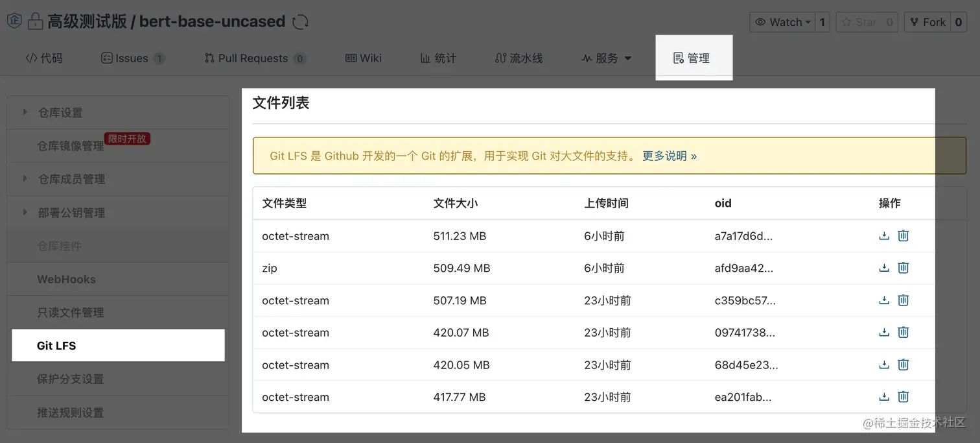Download the 420.07 MB file
Image resolution: width=980 pixels, height=443 pixels.
(883, 333)
